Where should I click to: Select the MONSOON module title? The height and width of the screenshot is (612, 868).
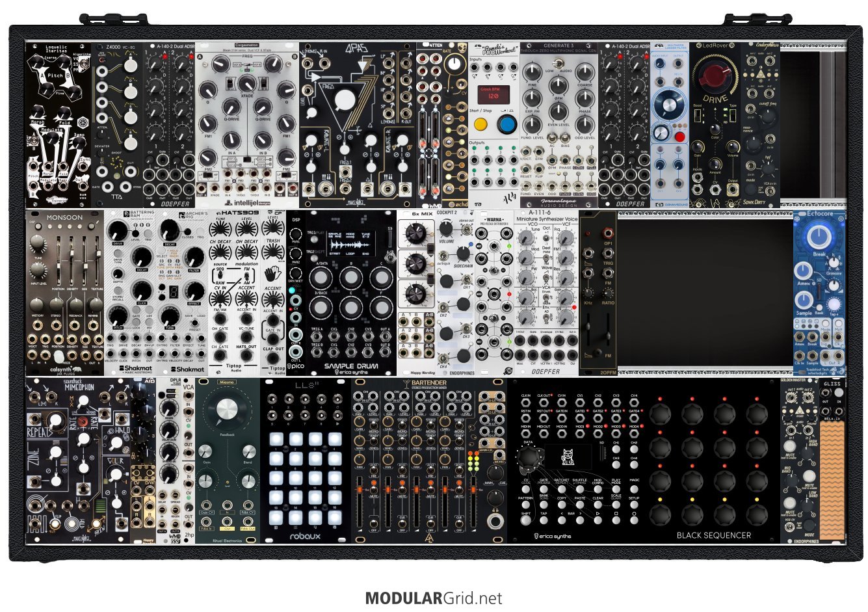[65, 217]
